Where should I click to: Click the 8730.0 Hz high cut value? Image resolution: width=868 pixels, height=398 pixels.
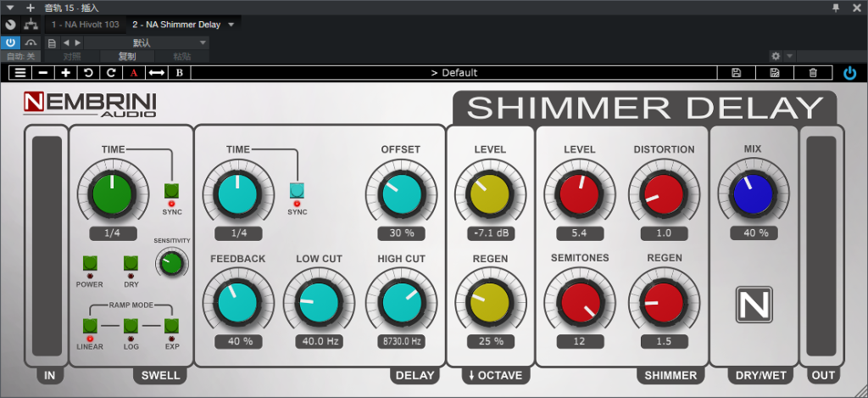pos(401,341)
